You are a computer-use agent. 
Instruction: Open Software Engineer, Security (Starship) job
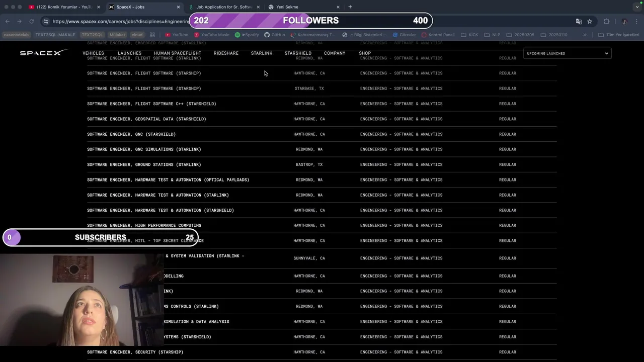click(135, 352)
